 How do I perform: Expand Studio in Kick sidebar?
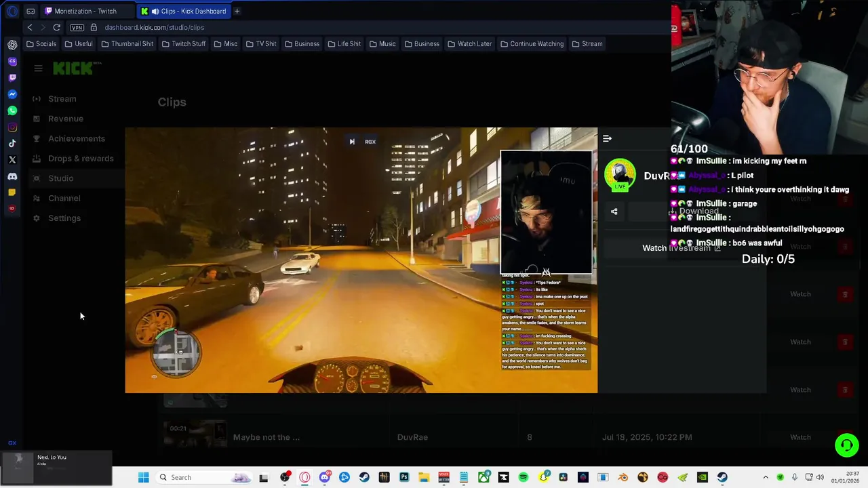pos(60,178)
